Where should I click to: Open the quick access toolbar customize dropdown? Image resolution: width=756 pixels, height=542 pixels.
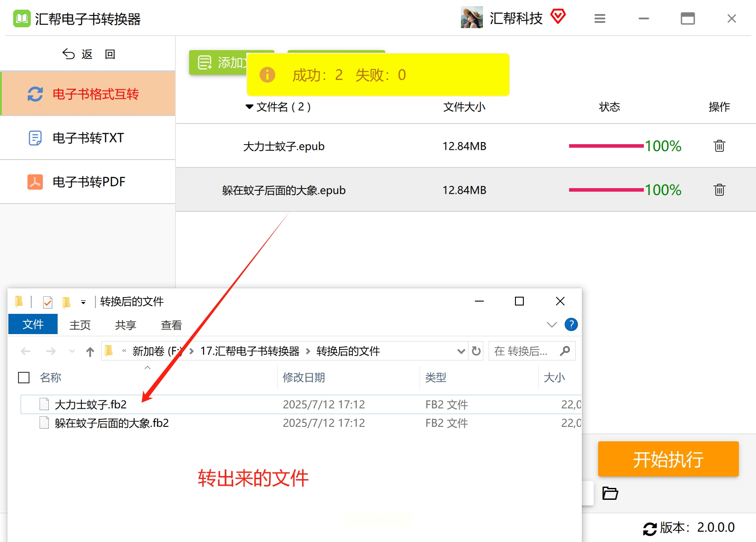[83, 302]
